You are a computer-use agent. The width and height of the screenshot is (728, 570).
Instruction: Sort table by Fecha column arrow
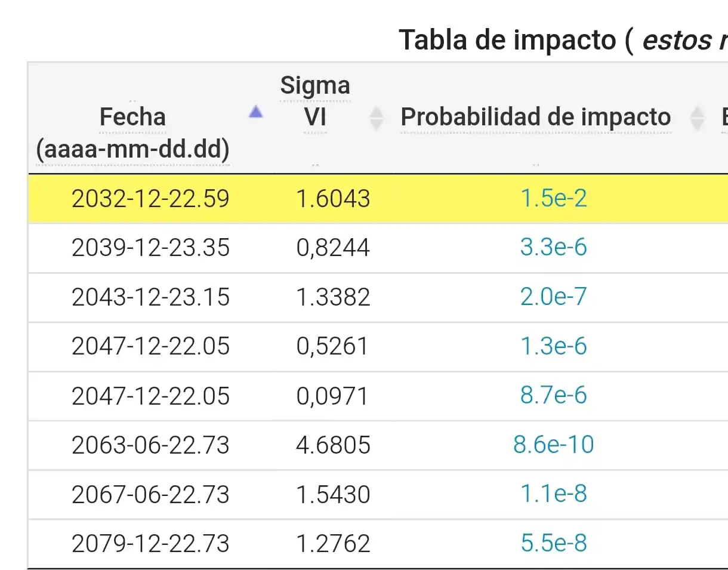coord(256,112)
